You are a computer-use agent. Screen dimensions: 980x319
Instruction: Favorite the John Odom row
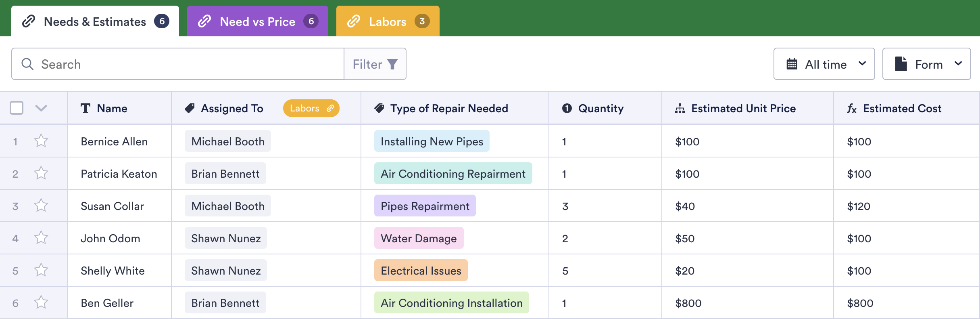click(41, 238)
